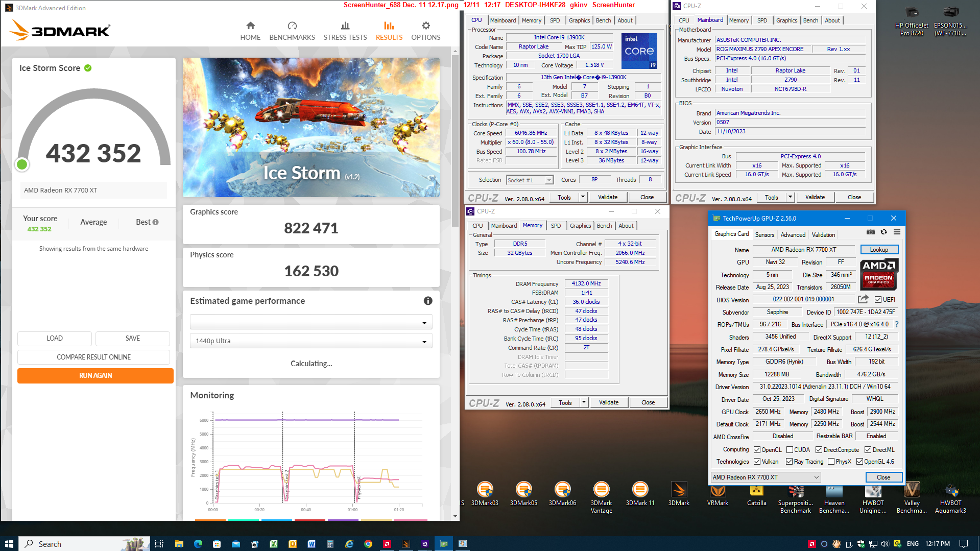980x551 pixels.
Task: Open File Explorer from the taskbar
Action: tap(179, 544)
